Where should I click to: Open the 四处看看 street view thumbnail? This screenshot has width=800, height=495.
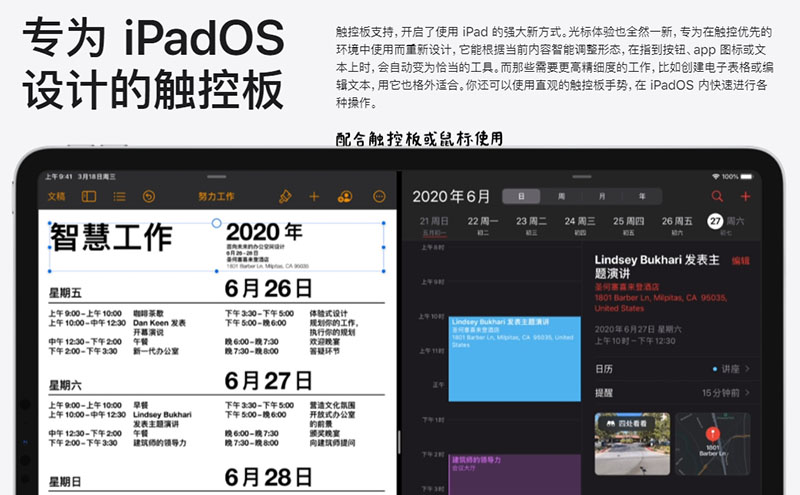[632, 444]
